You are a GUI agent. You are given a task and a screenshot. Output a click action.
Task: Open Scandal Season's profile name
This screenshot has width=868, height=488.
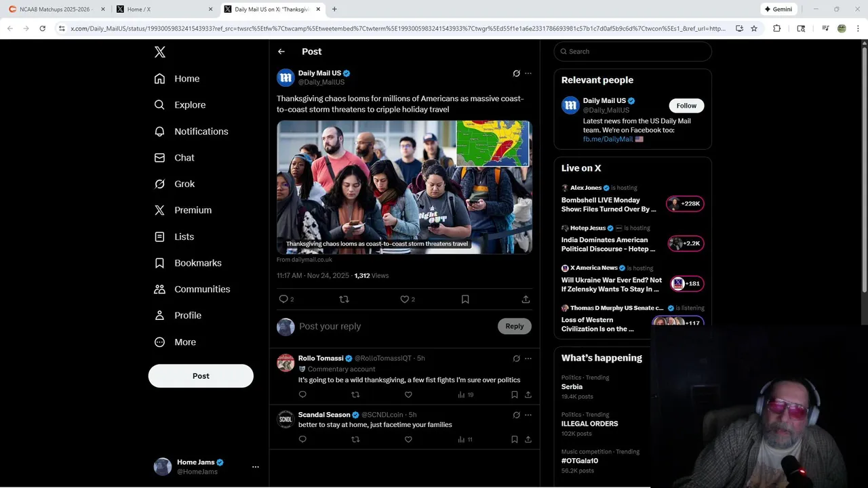[x=324, y=415]
